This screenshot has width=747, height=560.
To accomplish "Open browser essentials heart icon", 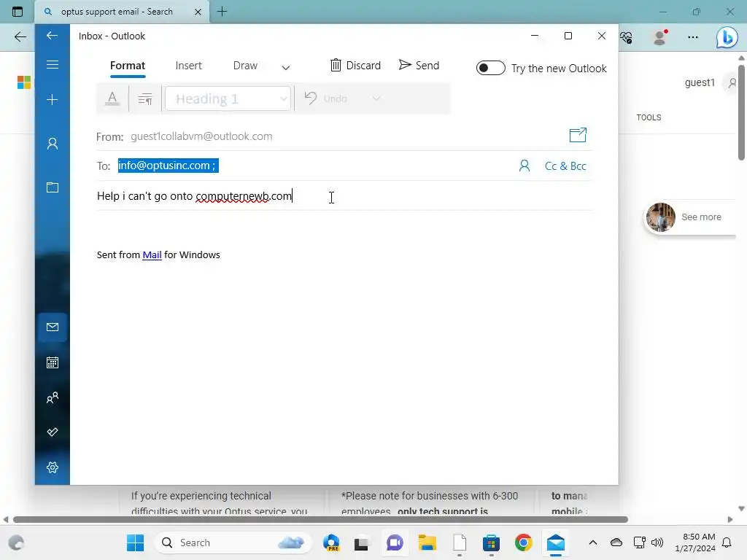I will click(626, 37).
